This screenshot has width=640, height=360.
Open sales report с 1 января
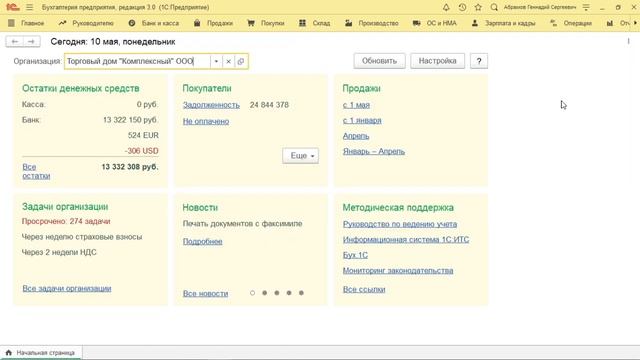(x=362, y=120)
